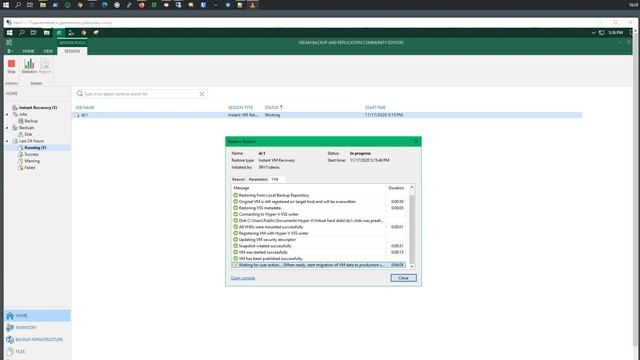Select Instant Recovery (1) tree node
Image resolution: width=640 pixels, height=360 pixels.
point(38,107)
